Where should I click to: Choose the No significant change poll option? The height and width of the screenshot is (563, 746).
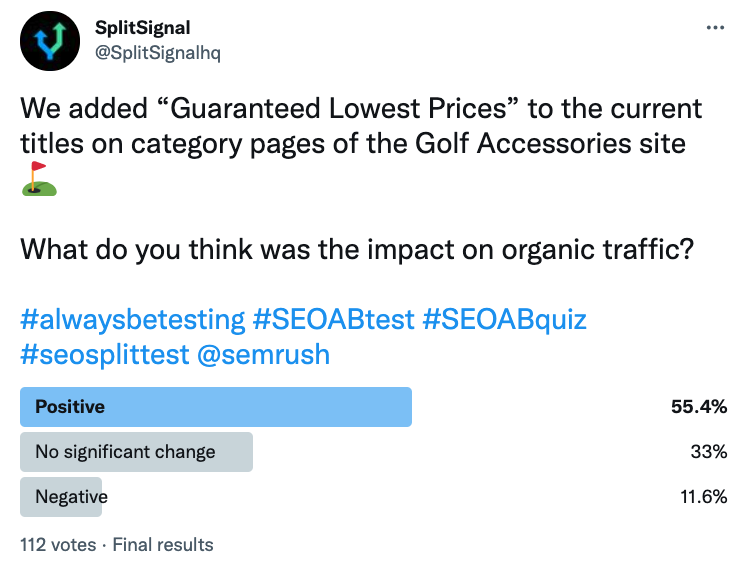tap(136, 452)
